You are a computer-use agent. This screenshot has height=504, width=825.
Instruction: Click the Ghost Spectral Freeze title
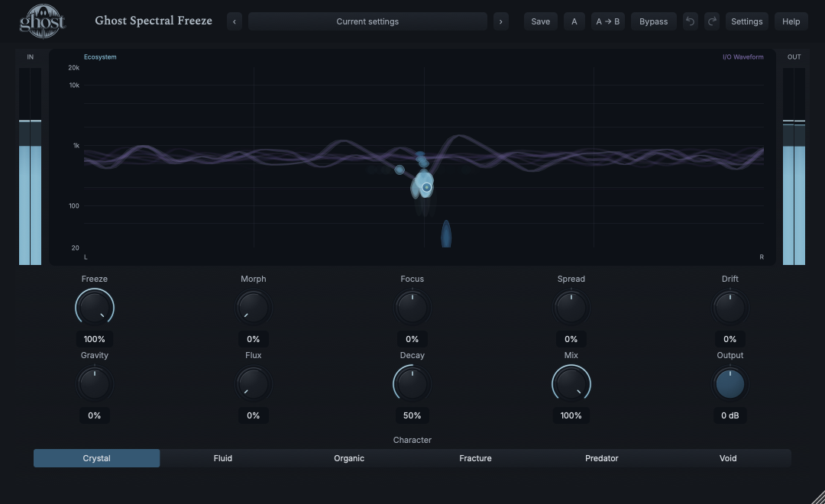pos(154,21)
